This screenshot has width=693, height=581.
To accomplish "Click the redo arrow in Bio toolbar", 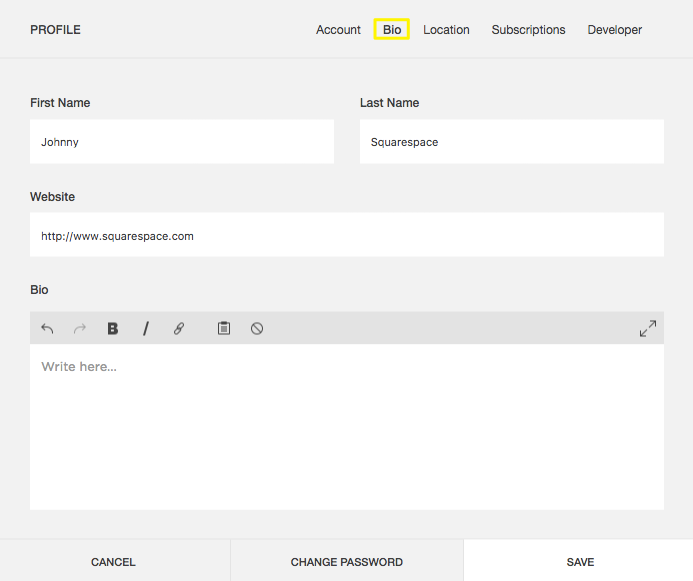I will (80, 328).
